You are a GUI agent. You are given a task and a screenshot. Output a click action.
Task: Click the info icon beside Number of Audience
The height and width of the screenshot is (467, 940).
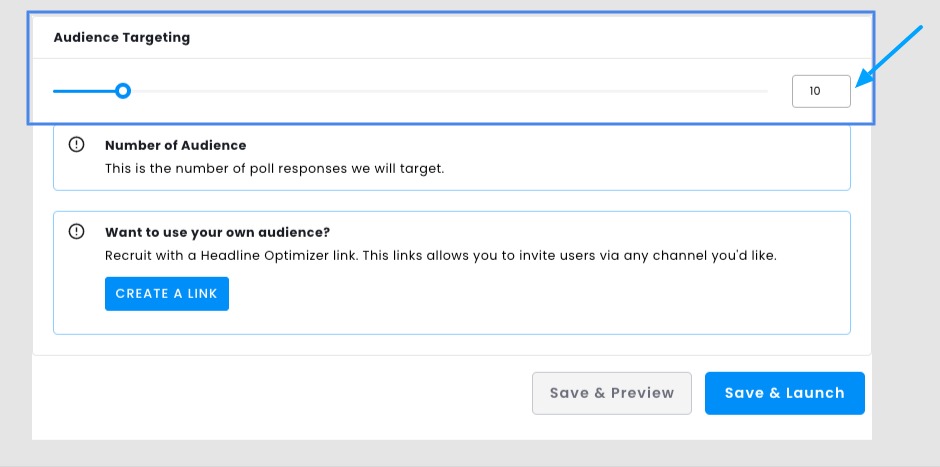coord(77,144)
